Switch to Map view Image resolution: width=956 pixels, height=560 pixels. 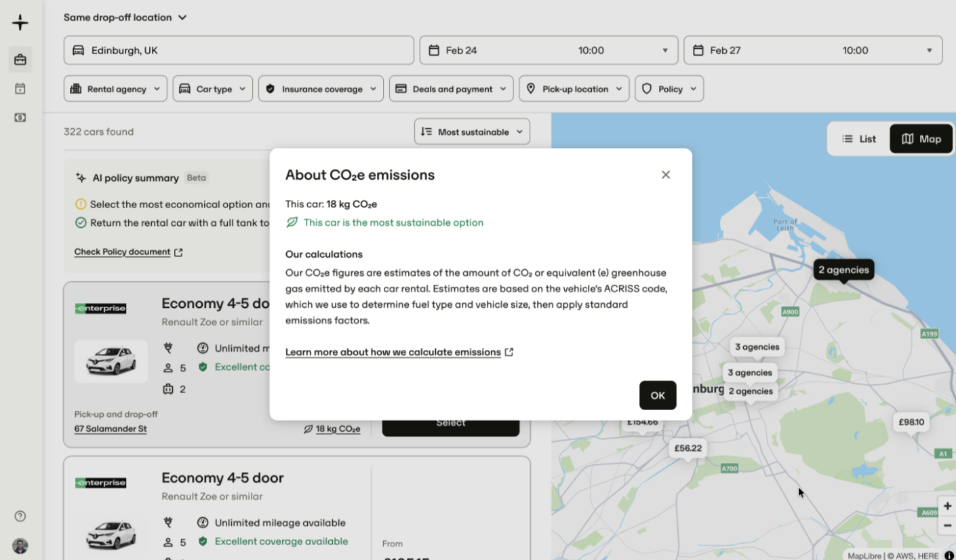tap(921, 139)
